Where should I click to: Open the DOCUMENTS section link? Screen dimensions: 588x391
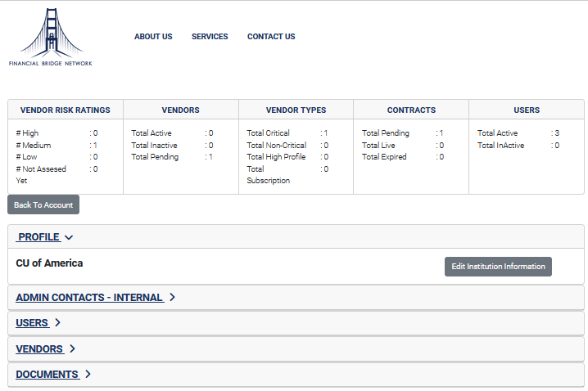pos(47,374)
